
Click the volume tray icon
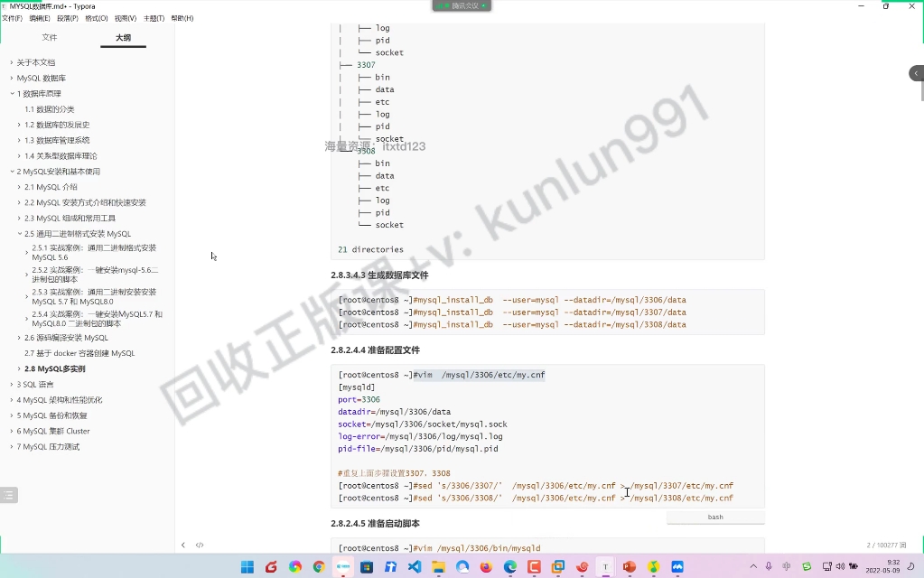coord(840,566)
